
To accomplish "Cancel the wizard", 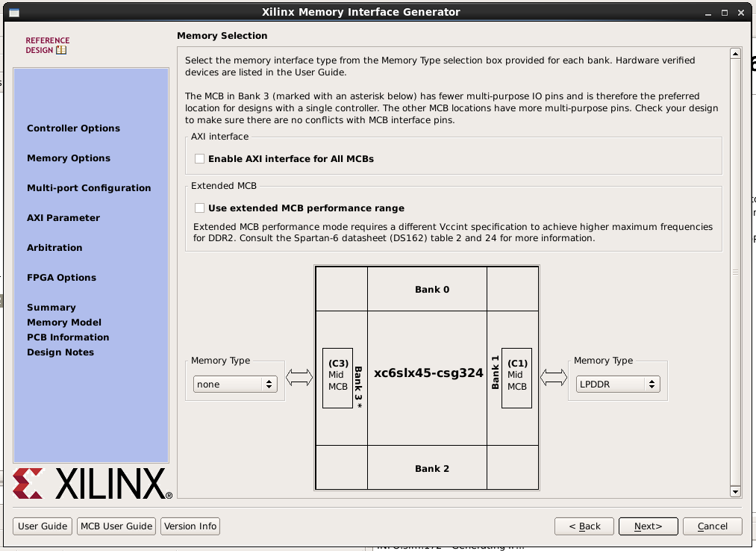I will pyautogui.click(x=712, y=526).
